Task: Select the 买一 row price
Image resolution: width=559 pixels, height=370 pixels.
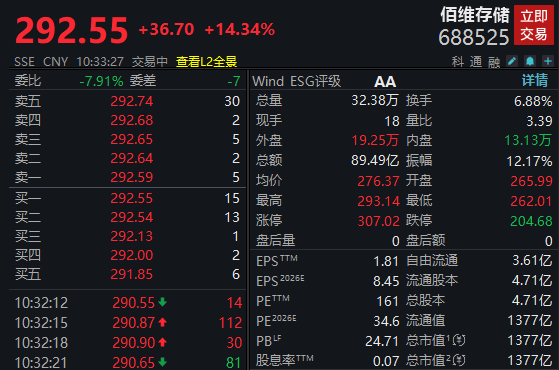Action: coord(132,198)
